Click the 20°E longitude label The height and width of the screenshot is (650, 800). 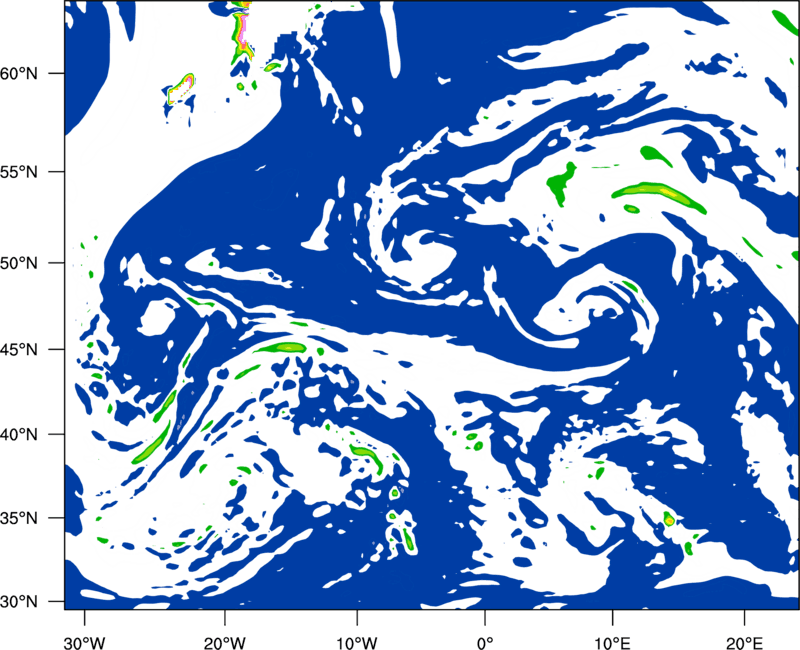click(744, 643)
